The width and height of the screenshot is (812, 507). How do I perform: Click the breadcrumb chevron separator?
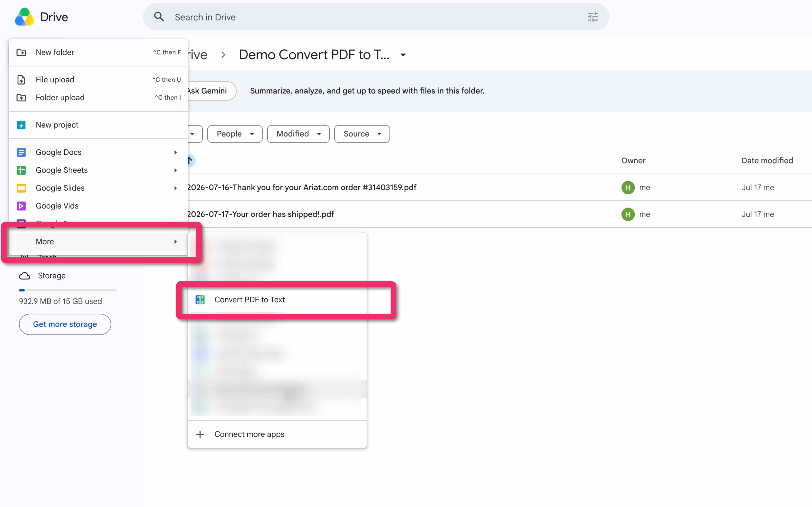click(224, 55)
